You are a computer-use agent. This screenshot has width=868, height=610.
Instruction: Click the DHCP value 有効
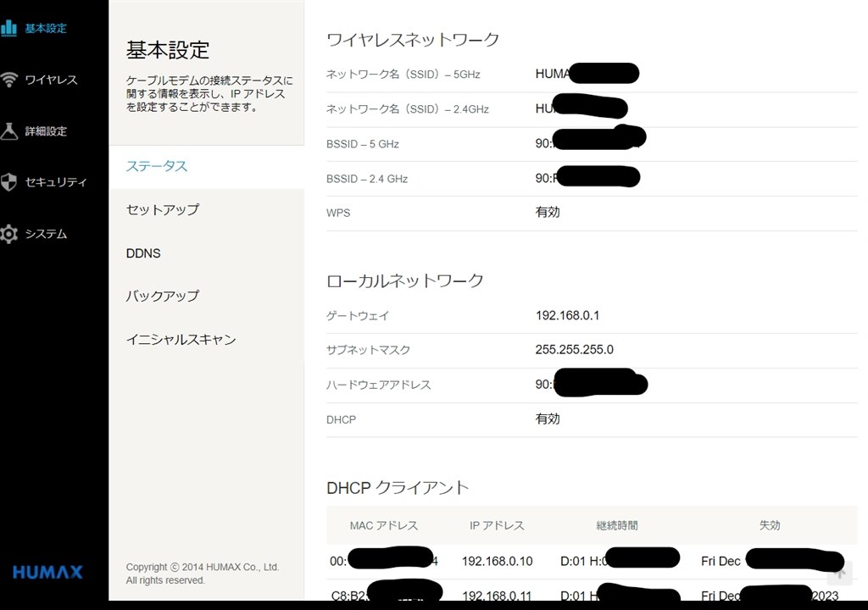(x=548, y=419)
